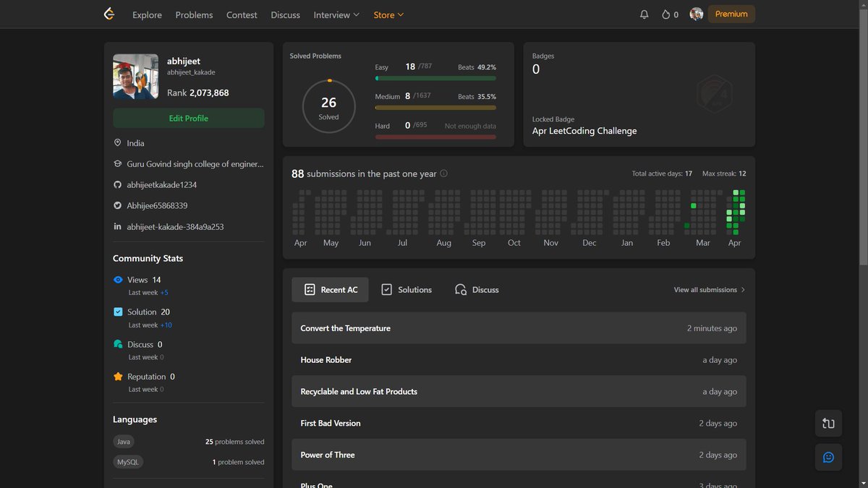868x488 pixels.
Task: Click the Max streak: 12 text
Action: click(724, 174)
